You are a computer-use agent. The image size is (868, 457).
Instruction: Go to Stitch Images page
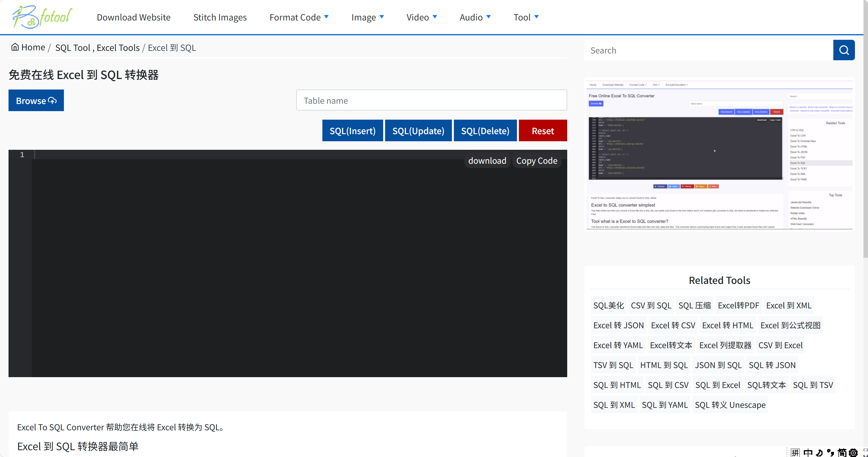tap(220, 17)
